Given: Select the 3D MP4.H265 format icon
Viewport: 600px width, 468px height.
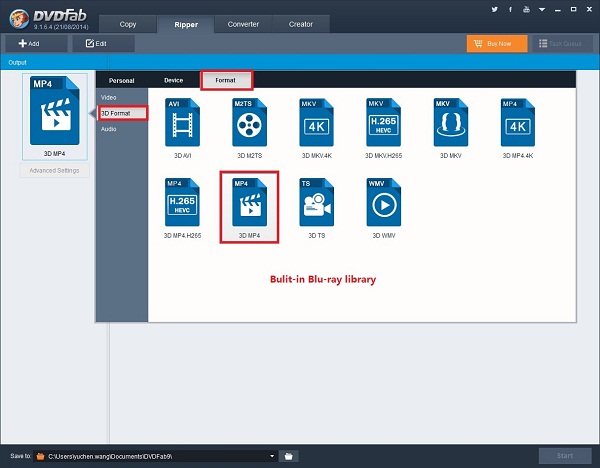Looking at the screenshot, I should click(182, 202).
